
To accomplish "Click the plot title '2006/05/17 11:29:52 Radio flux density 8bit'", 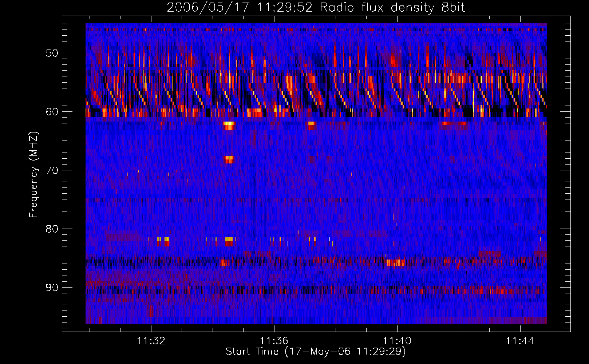I will (316, 8).
